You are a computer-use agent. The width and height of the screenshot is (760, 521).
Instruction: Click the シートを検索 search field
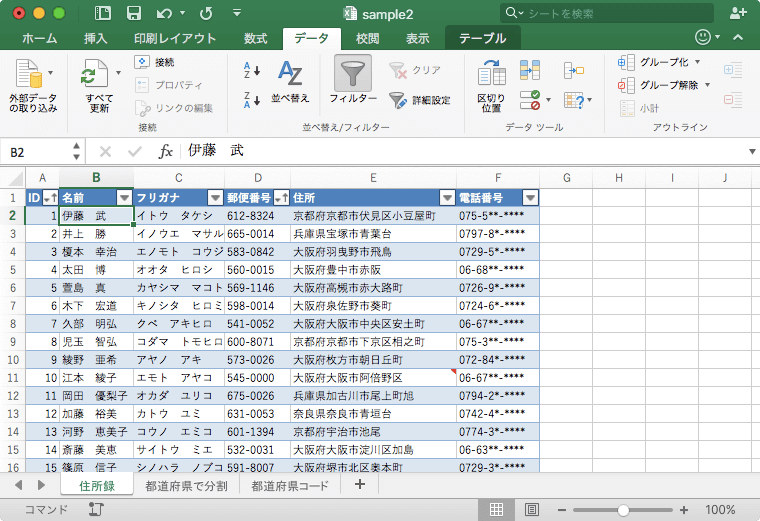[x=607, y=13]
